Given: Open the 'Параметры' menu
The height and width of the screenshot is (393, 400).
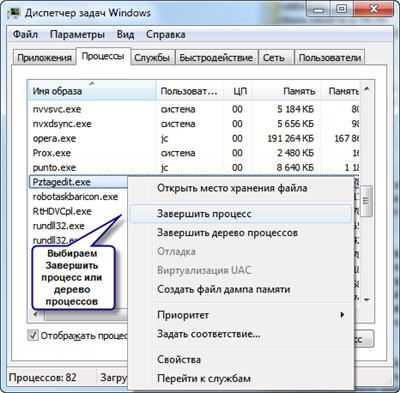Looking at the screenshot, I should pos(77,34).
